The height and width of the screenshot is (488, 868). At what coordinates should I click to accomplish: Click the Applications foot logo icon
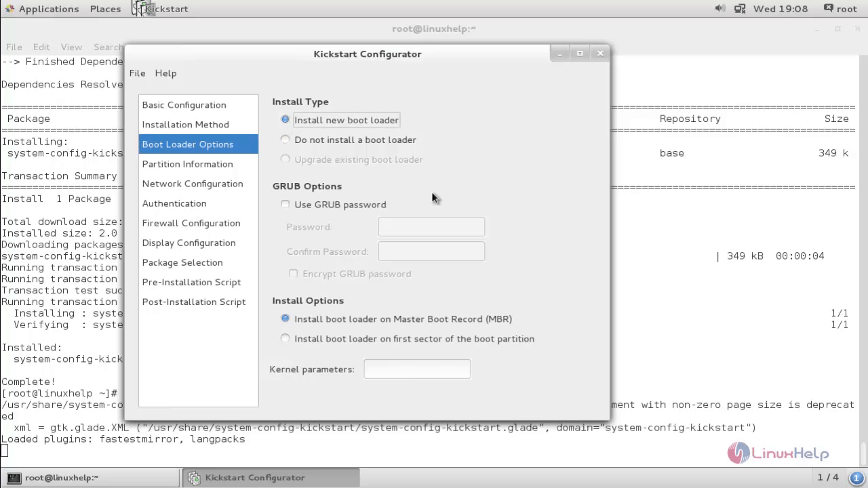tap(9, 9)
